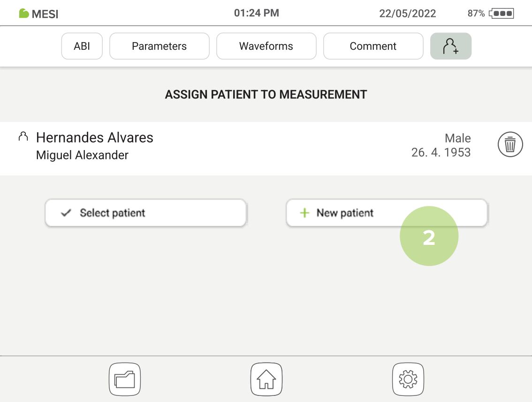Tap the add patient icon in the toolbar
Image resolution: width=532 pixels, height=402 pixels.
click(x=450, y=46)
